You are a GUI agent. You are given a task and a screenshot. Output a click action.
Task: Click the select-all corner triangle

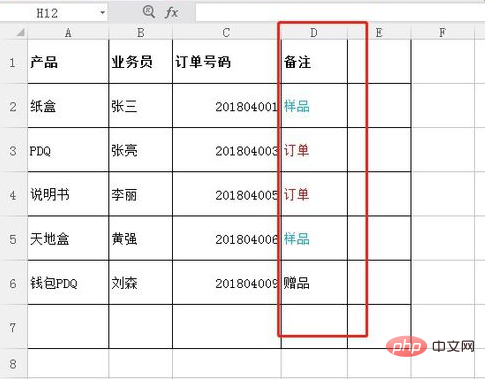(21, 32)
